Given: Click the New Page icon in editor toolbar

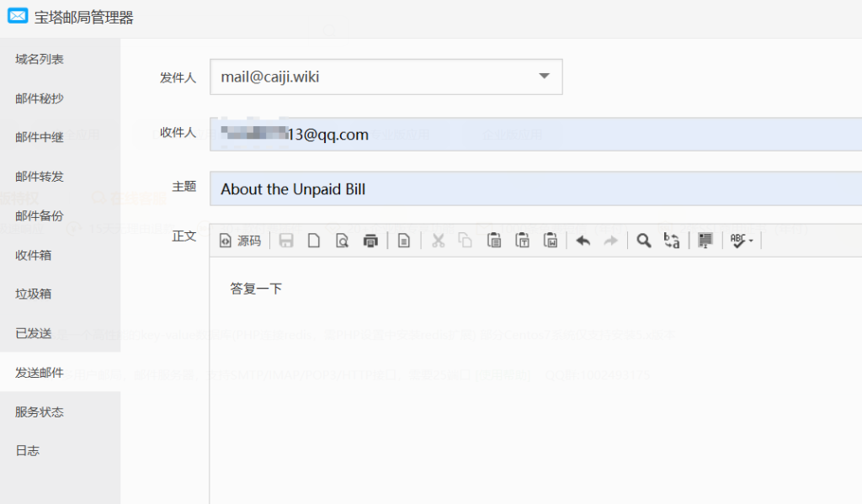Looking at the screenshot, I should (x=314, y=241).
